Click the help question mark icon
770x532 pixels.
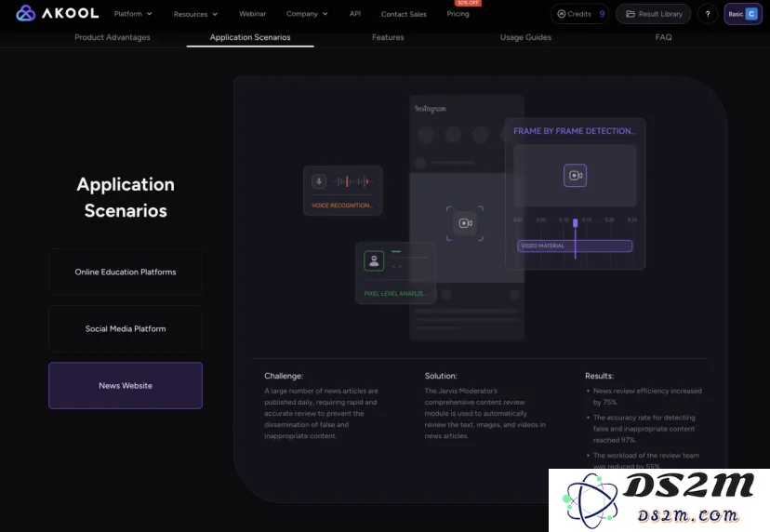[x=708, y=14]
